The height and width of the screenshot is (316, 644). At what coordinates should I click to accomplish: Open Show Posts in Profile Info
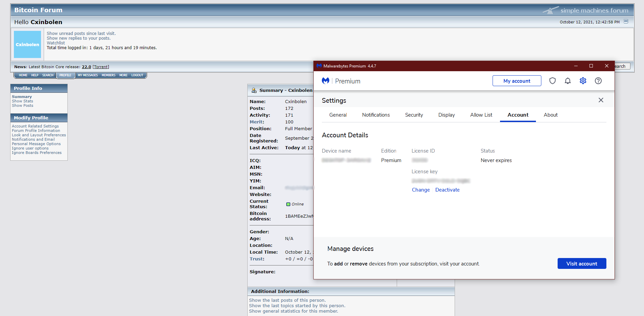click(22, 105)
